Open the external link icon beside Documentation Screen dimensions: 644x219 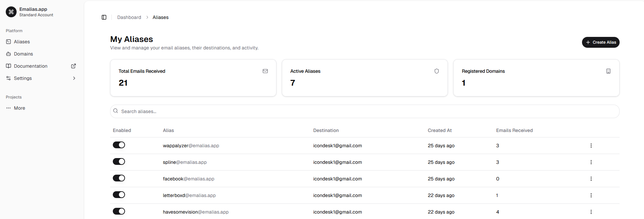74,66
